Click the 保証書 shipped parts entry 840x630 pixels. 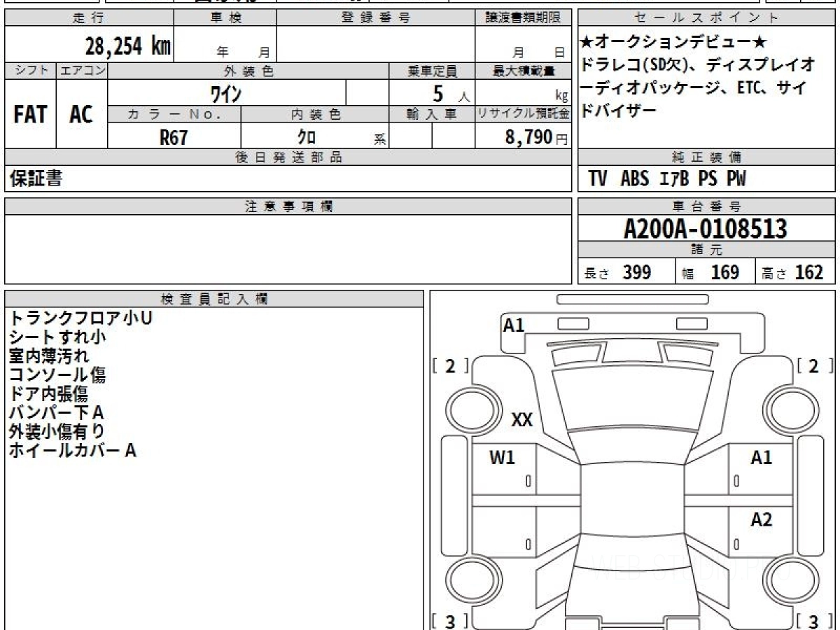tap(36, 178)
